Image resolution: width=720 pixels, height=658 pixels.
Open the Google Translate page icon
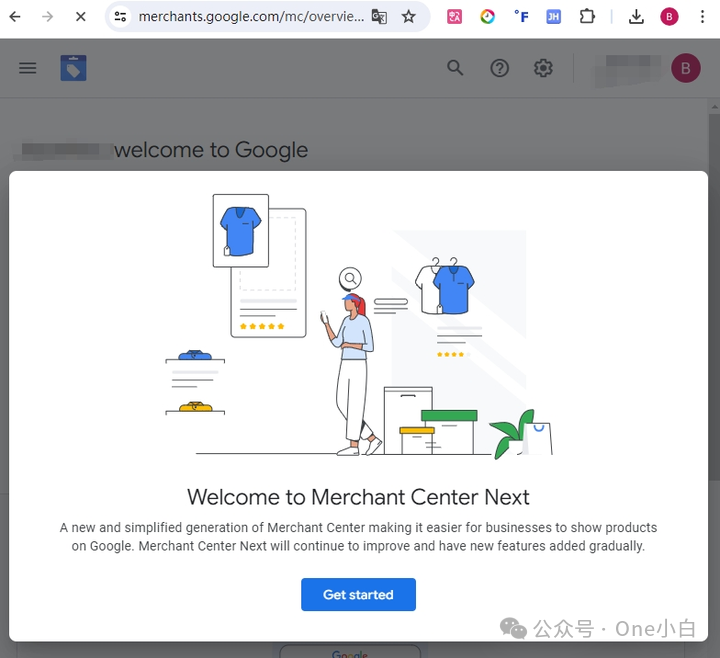tap(379, 17)
